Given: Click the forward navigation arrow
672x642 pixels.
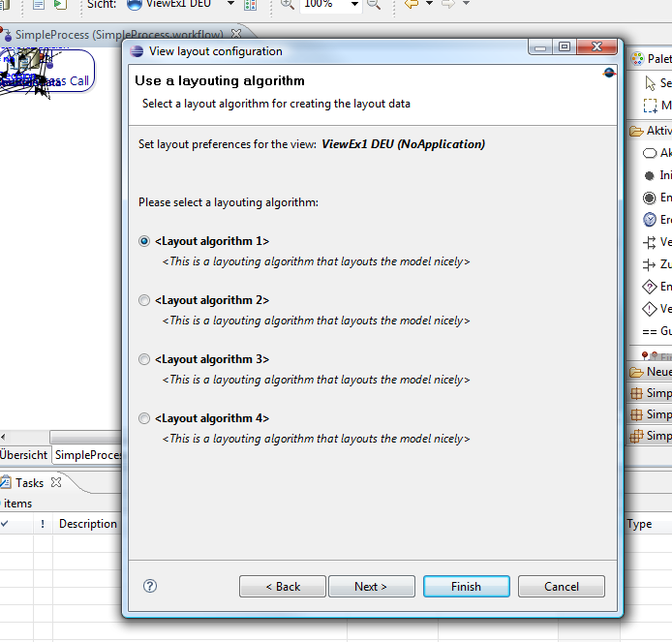Looking at the screenshot, I should (x=448, y=4).
